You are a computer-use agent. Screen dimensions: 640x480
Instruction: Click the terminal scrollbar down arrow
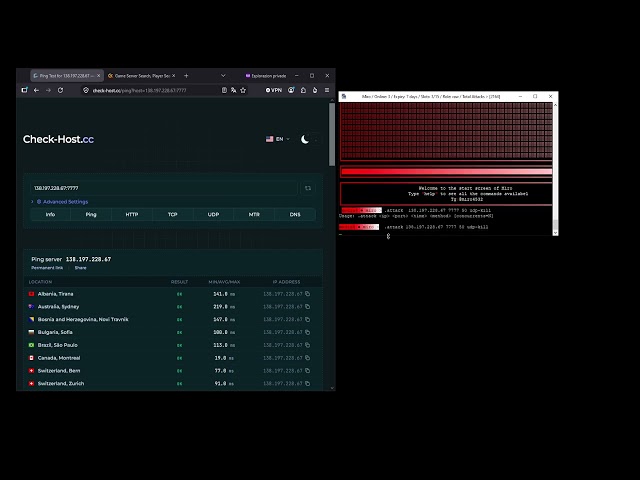point(555,233)
